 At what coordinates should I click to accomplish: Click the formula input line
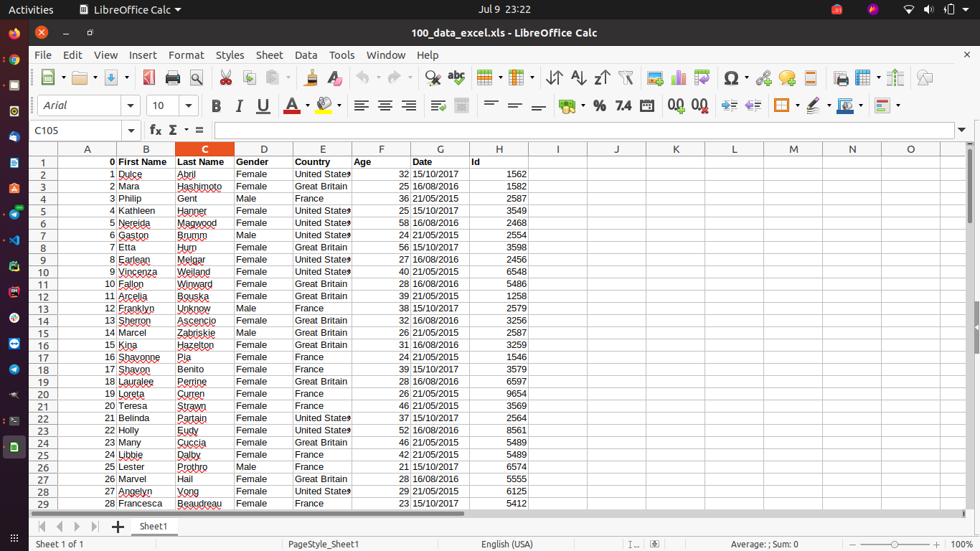coord(583,130)
